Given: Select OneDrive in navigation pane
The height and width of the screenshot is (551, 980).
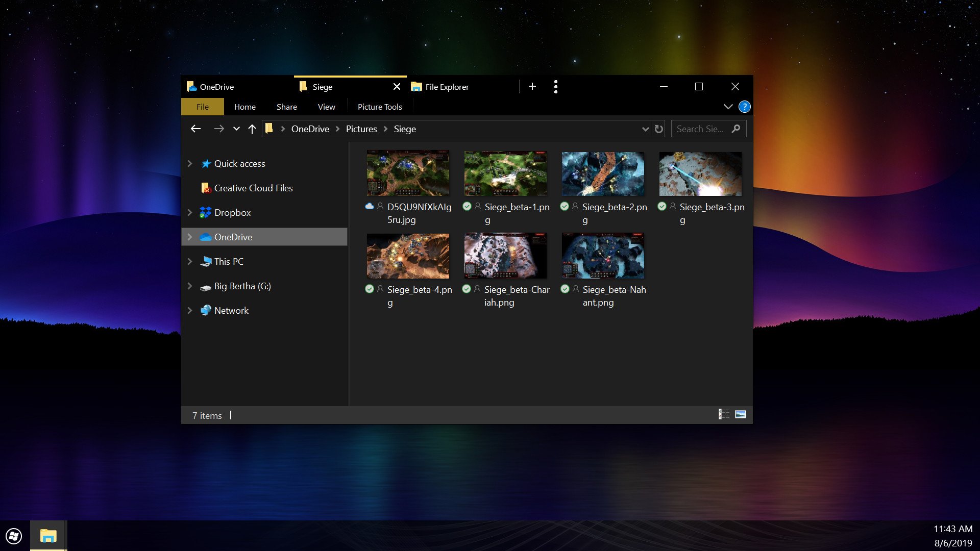Looking at the screenshot, I should click(x=264, y=237).
